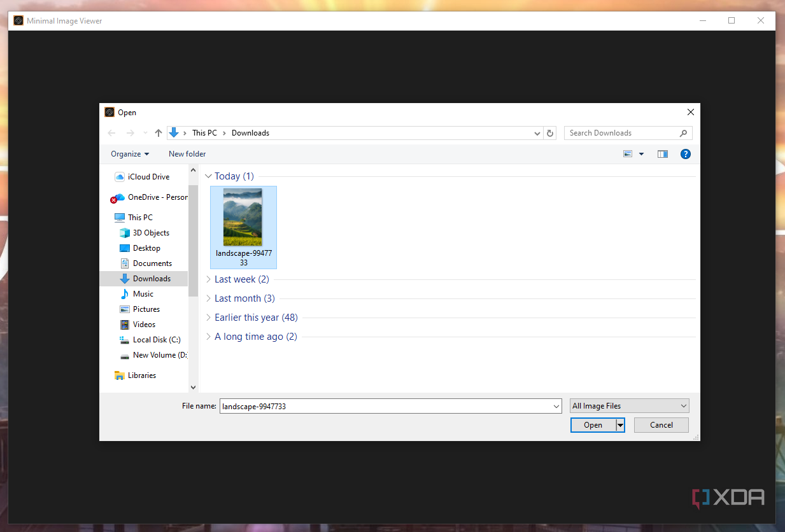Select the landscape-9947733 thumbnail
The image size is (785, 532).
243,218
